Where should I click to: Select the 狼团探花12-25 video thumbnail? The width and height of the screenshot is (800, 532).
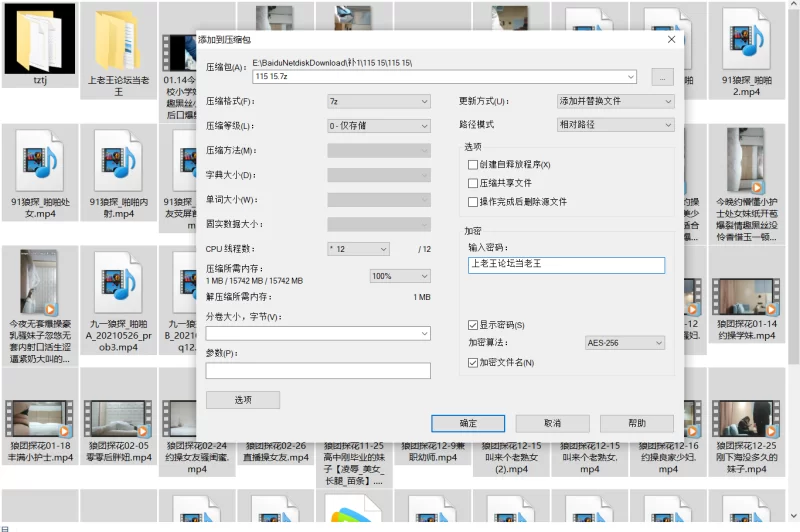pos(746,418)
